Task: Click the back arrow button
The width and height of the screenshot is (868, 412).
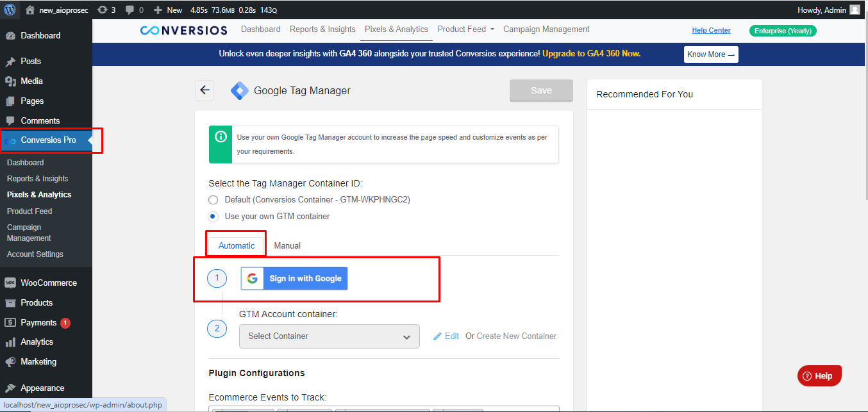Action: point(204,90)
